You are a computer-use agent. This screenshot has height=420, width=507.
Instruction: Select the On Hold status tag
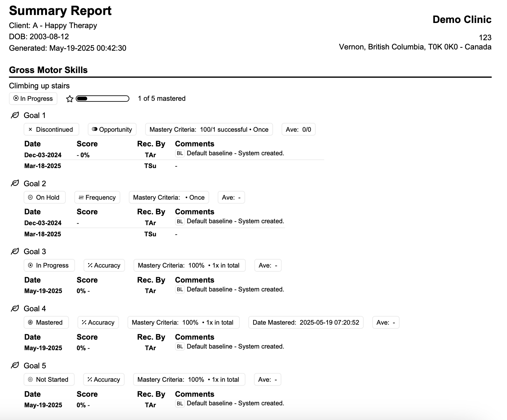pyautogui.click(x=44, y=197)
